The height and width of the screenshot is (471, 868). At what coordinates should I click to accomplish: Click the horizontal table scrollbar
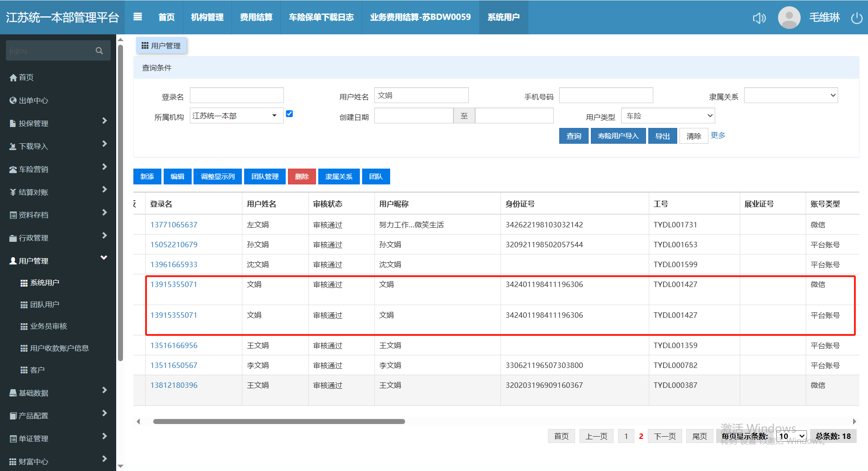[279, 422]
